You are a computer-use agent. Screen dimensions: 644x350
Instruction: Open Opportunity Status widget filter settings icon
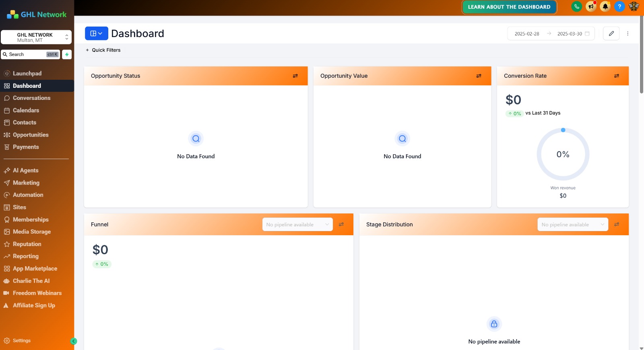[x=295, y=76]
